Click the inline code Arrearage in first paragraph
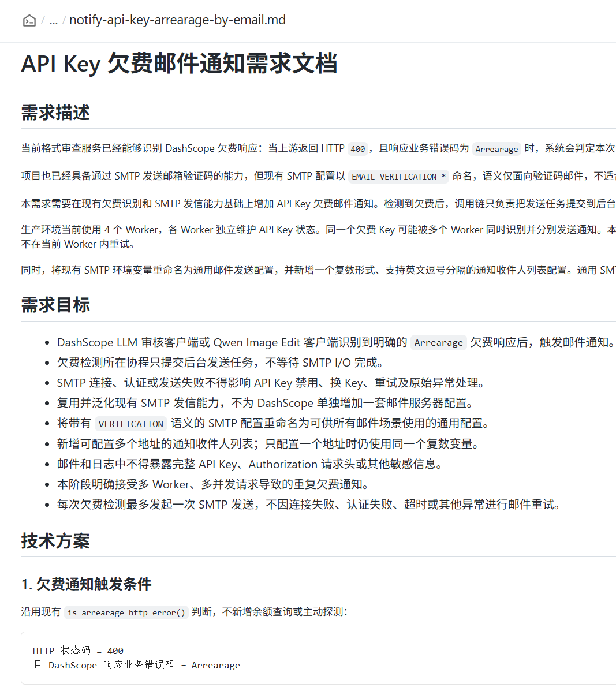Screen dimensions: 616x691 (x=496, y=149)
